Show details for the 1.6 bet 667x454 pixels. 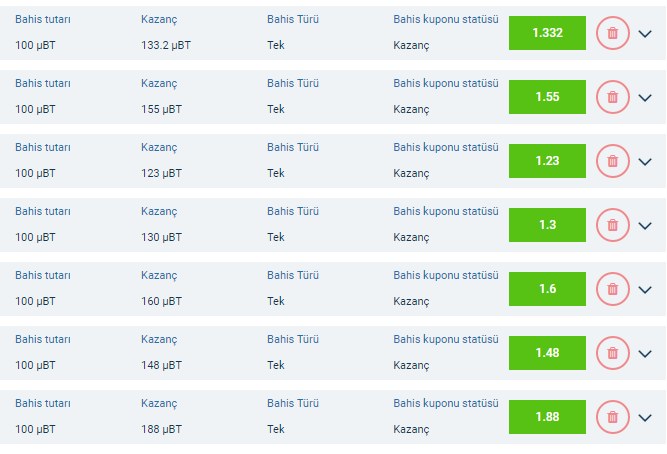pos(645,290)
